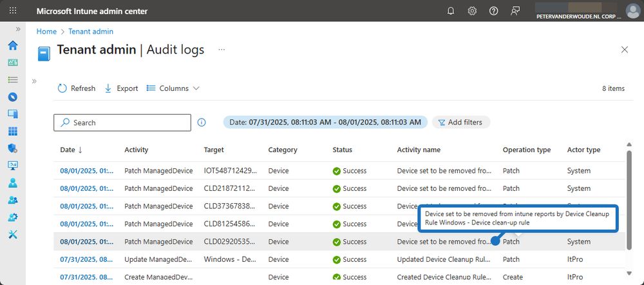The height and width of the screenshot is (285, 644).
Task: Click target IOT548712429 cell
Action: pyautogui.click(x=230, y=171)
